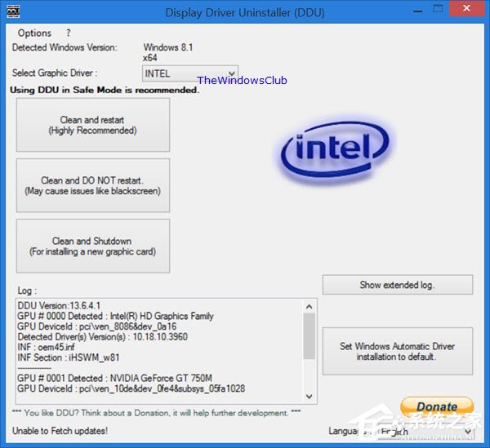This screenshot has height=448, width=490.
Task: Click 'Windows 8.1' detected version text
Action: (168, 47)
